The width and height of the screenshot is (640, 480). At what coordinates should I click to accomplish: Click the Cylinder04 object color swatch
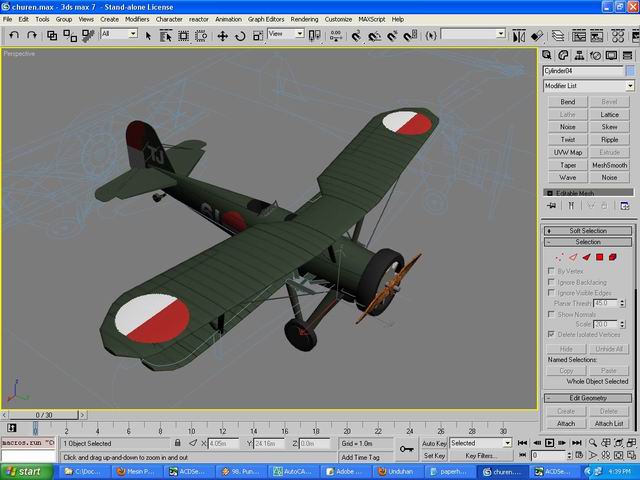click(x=630, y=71)
